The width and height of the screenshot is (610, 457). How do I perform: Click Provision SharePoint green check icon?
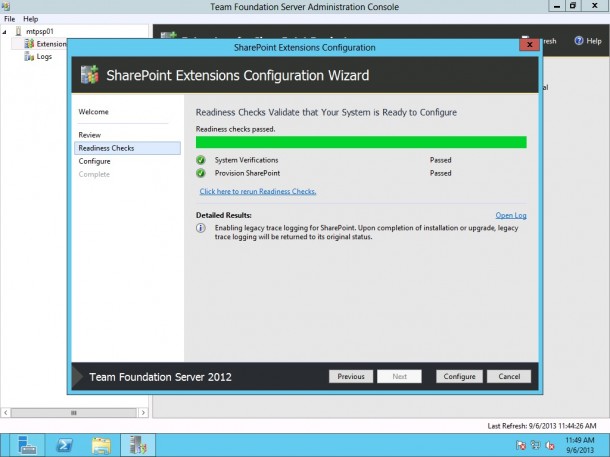pos(201,173)
